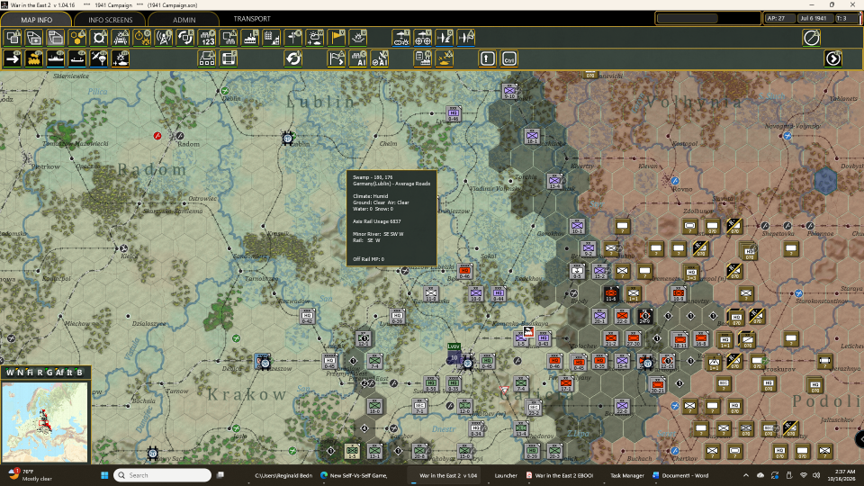The height and width of the screenshot is (486, 864).
Task: Click the circular ring supply icon
Action: (99, 37)
